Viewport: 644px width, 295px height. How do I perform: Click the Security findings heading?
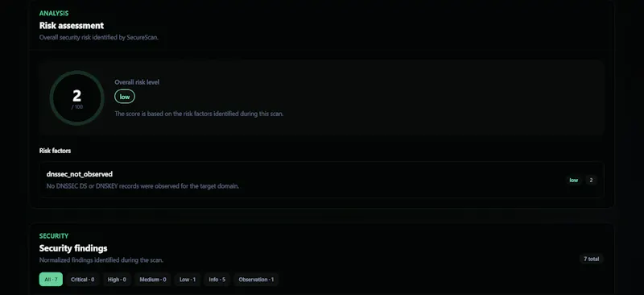(x=73, y=248)
